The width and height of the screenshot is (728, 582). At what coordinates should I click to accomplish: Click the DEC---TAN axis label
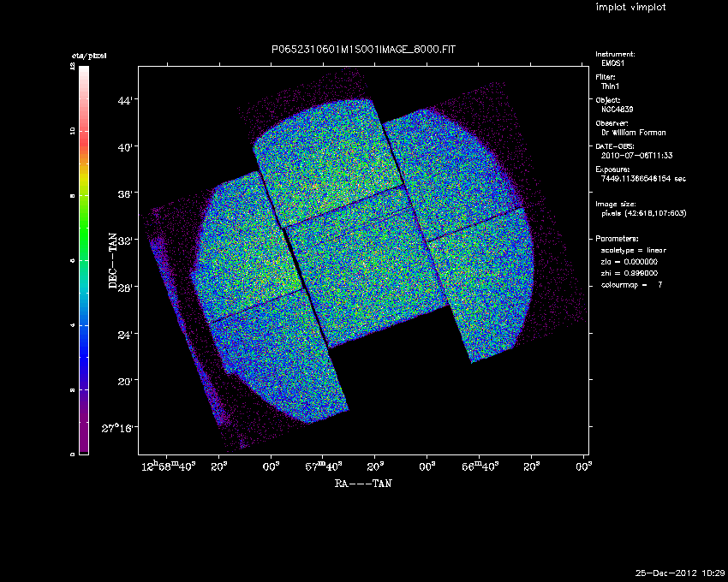[x=113, y=261]
